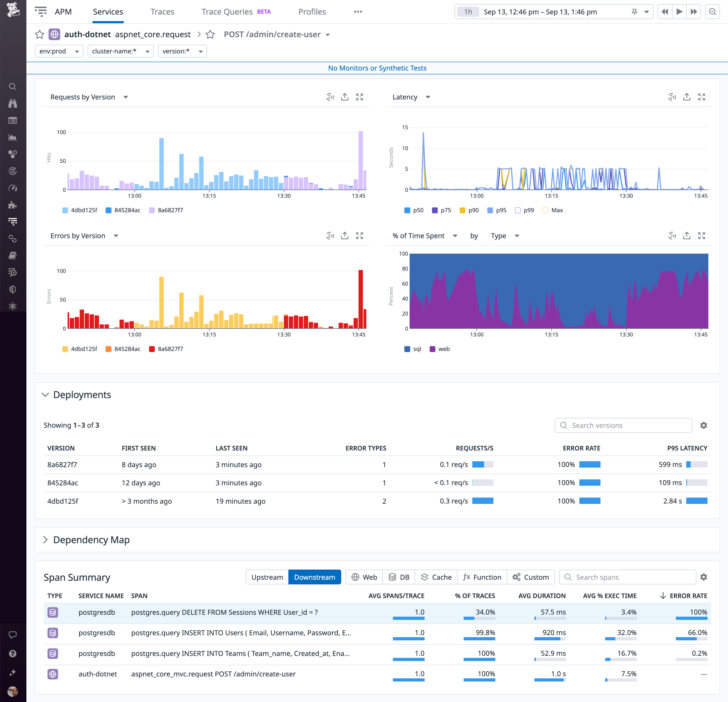Open Security Monitoring from the sidebar

pos(13,289)
